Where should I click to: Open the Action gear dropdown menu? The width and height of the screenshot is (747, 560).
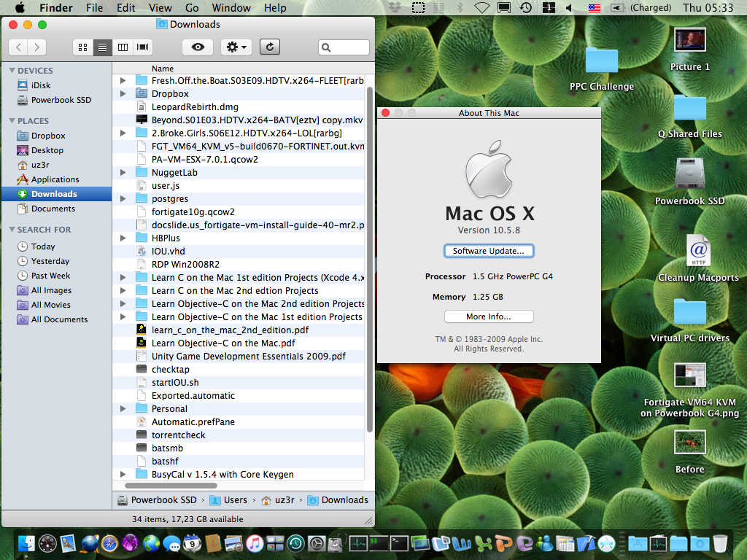tap(236, 47)
